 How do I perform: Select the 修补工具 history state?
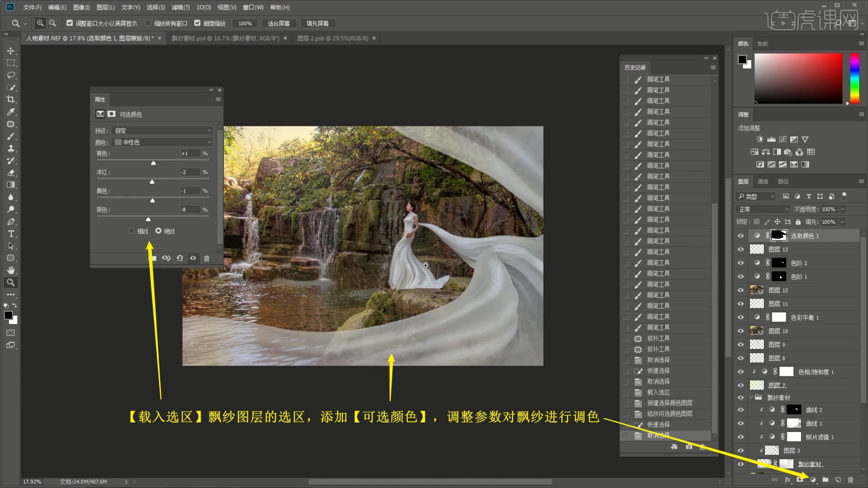[x=658, y=338]
